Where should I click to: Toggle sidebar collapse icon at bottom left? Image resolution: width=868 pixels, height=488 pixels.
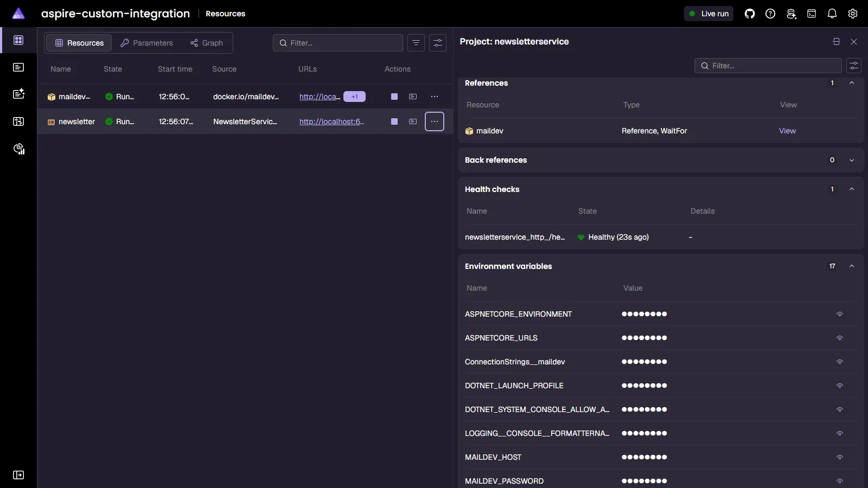[18, 475]
